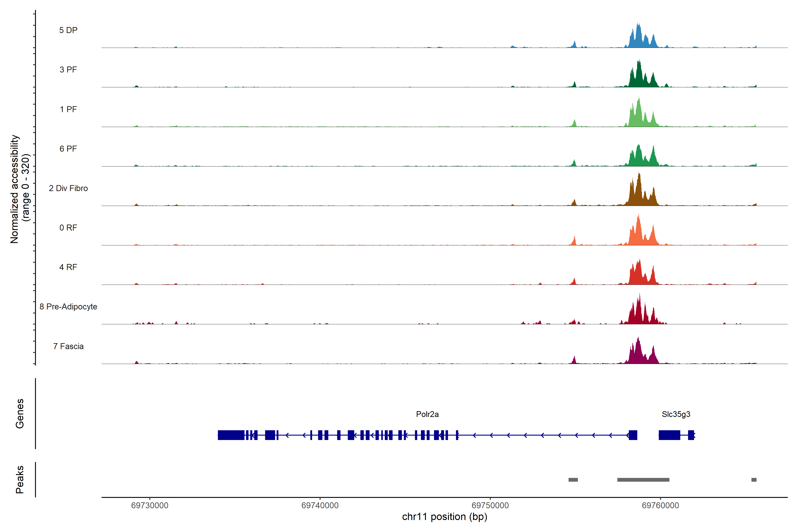The width and height of the screenshot is (798, 532).
Task: Click the large Polr2a exon block at left end
Action: pyautogui.click(x=231, y=435)
